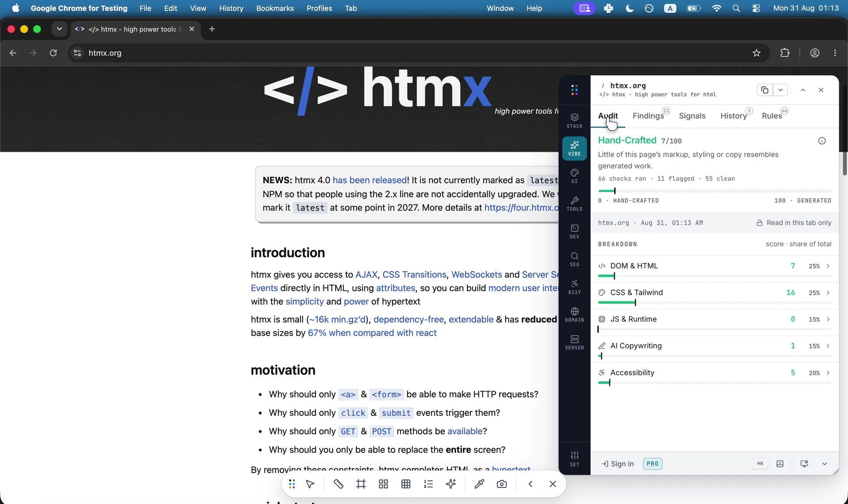The width and height of the screenshot is (848, 504).
Task: Open SET settings sliders in sidebar
Action: pos(574,459)
